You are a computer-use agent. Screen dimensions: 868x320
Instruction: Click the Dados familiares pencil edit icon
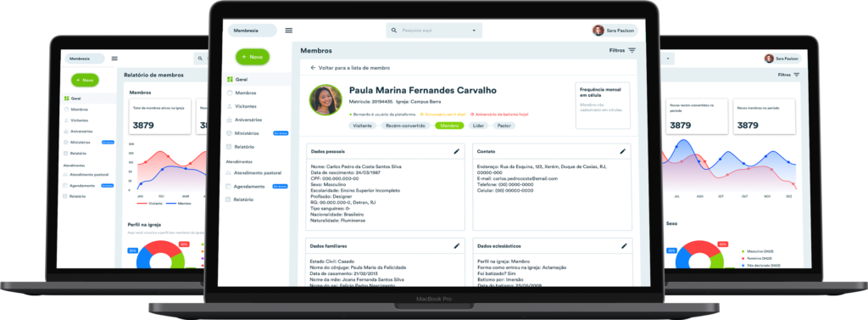click(x=457, y=245)
